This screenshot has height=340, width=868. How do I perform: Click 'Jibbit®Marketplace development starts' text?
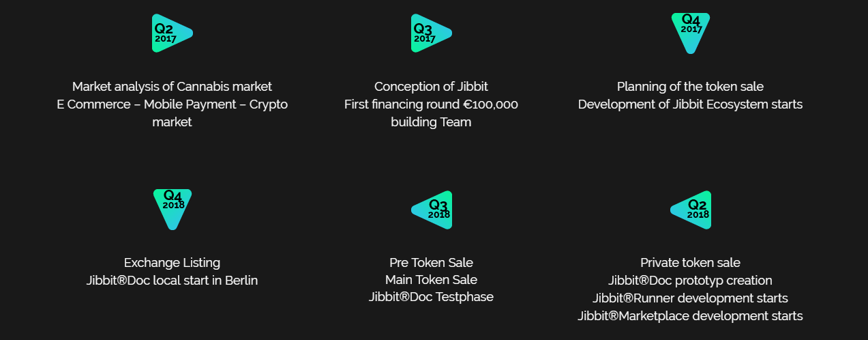(x=690, y=316)
